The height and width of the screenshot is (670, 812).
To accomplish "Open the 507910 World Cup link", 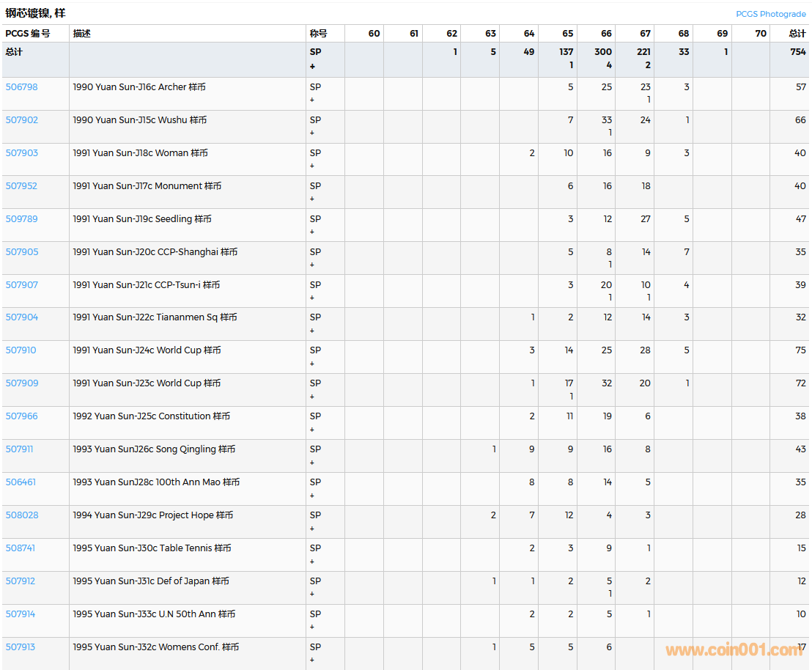I will tap(21, 350).
